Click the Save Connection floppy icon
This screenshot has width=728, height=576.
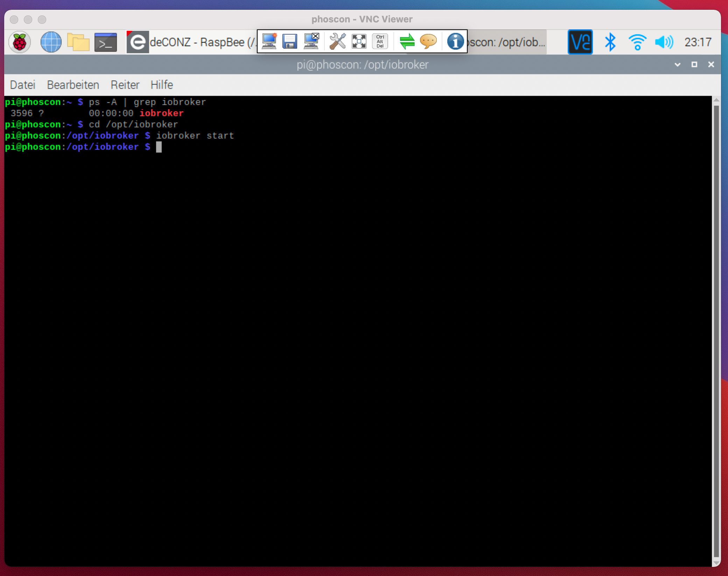pos(289,42)
